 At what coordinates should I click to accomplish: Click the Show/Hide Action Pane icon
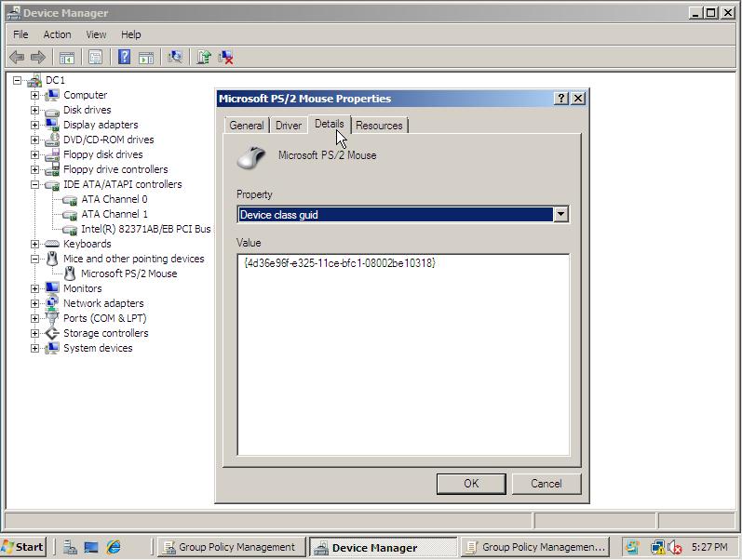tap(146, 58)
